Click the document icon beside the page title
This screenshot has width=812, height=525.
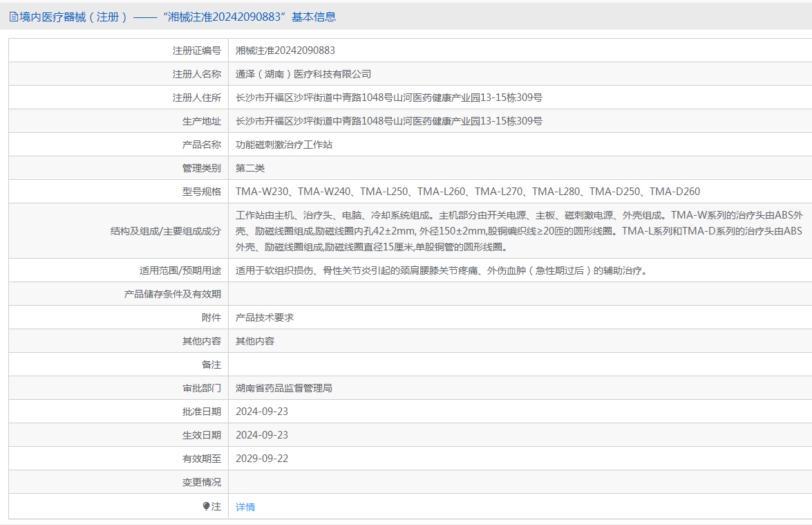(x=13, y=17)
